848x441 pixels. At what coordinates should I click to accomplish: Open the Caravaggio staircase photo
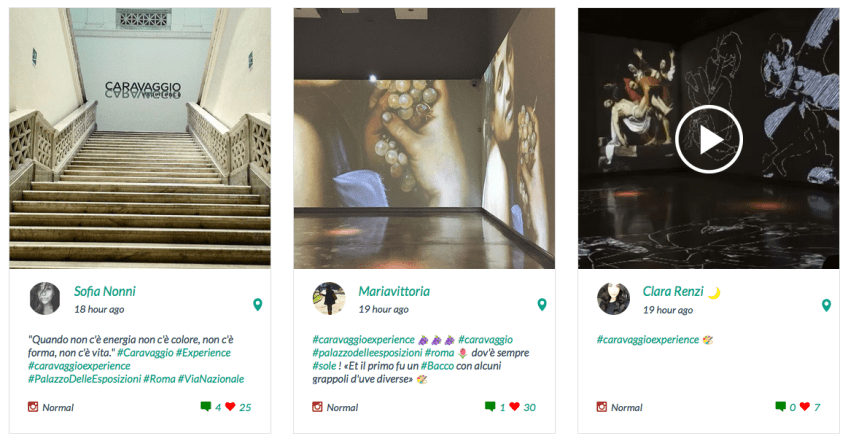tap(140, 138)
